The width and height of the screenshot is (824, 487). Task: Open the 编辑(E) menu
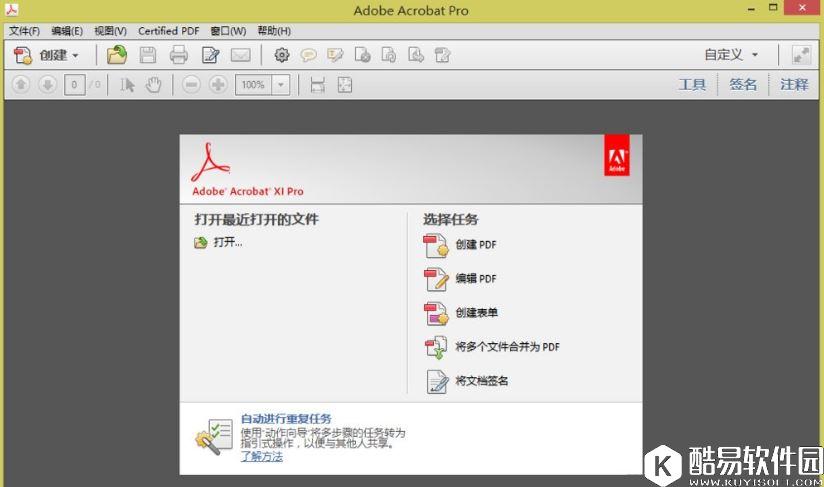point(67,31)
